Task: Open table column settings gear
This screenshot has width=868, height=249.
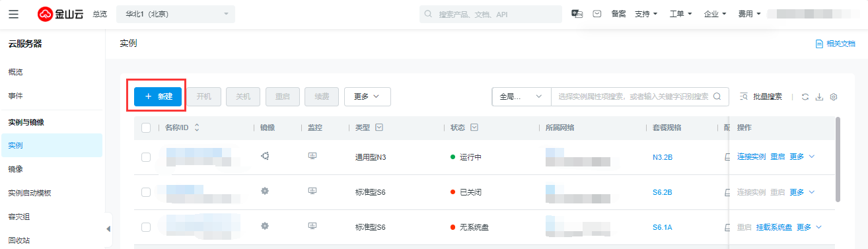Action: point(834,96)
